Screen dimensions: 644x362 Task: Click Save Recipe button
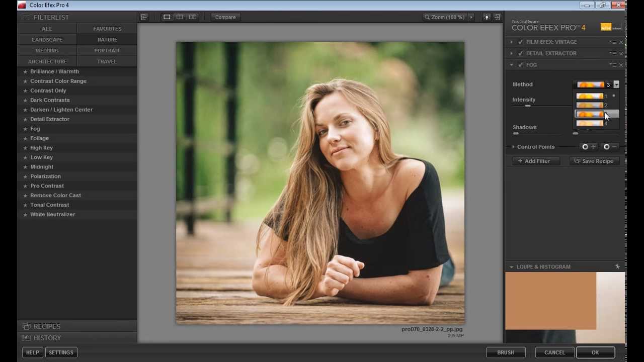[594, 161]
